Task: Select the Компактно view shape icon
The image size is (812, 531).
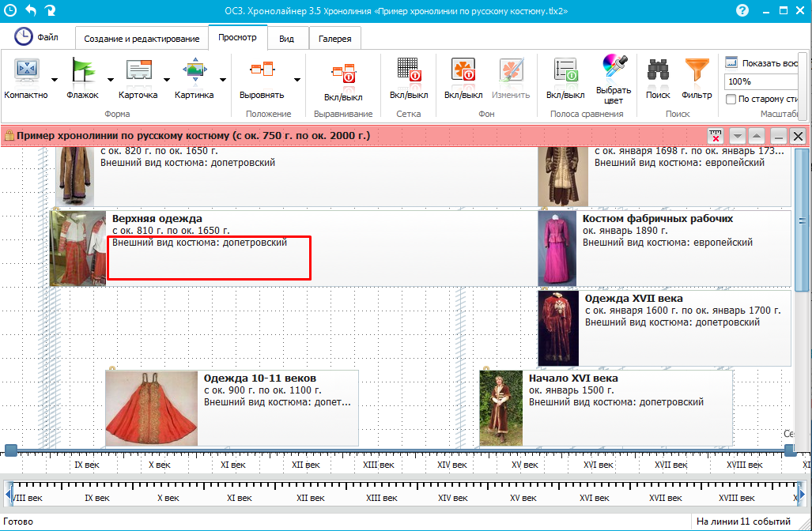Action: pos(26,73)
